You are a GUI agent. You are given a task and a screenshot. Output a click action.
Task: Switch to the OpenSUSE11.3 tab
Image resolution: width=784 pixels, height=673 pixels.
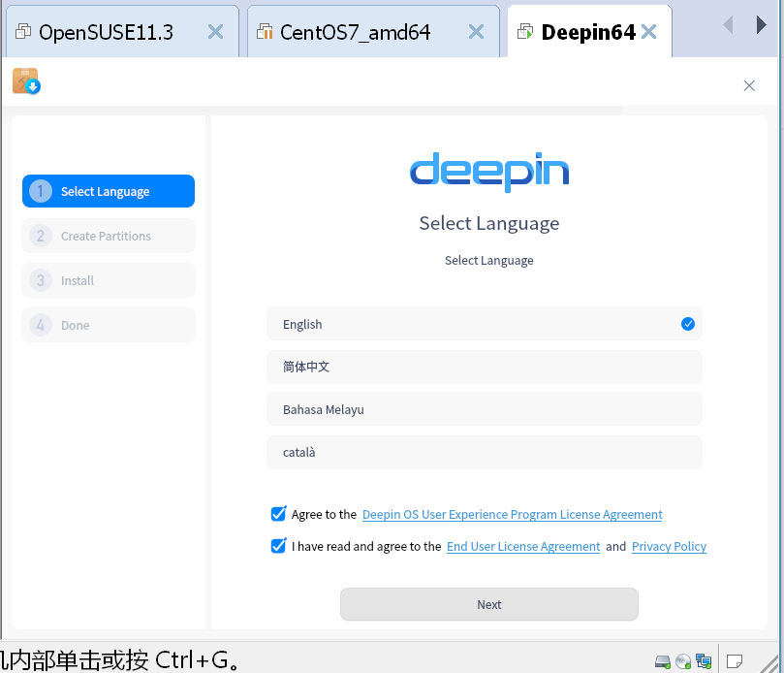click(x=122, y=32)
